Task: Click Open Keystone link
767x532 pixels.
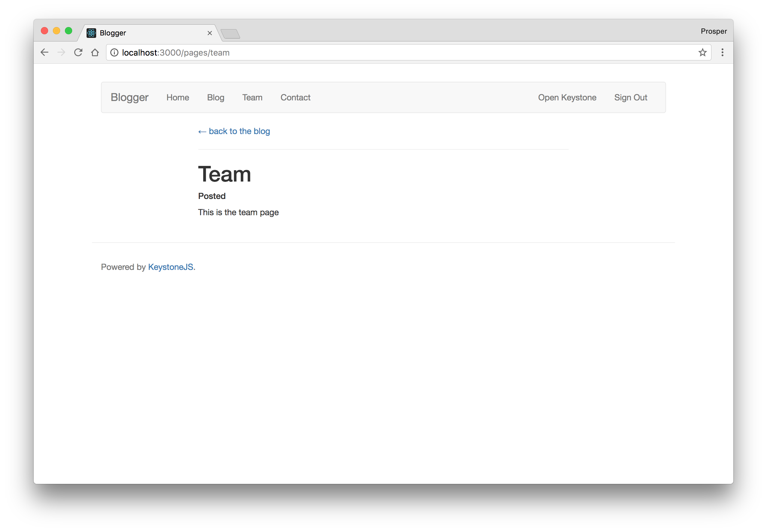Action: tap(567, 98)
